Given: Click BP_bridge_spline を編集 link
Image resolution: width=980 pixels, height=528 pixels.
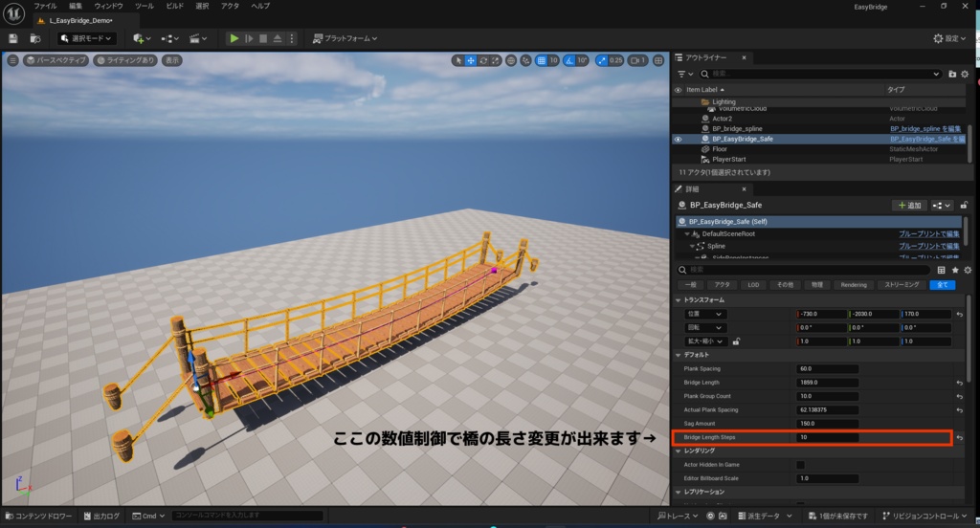Looking at the screenshot, I should click(925, 129).
